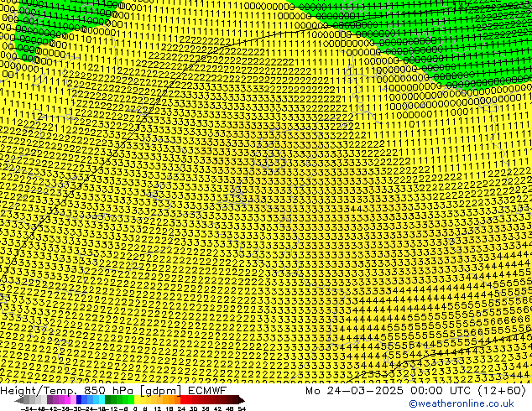Open the weatheronline.co.uk link
The image size is (532, 411).
coord(461,403)
